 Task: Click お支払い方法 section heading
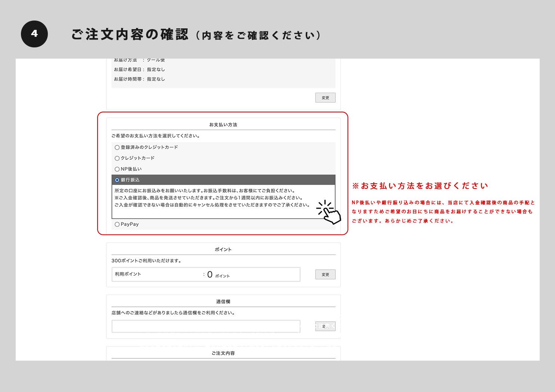pos(223,125)
